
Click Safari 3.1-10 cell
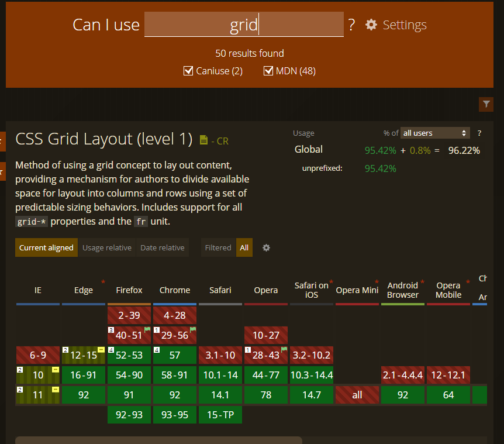pos(220,355)
